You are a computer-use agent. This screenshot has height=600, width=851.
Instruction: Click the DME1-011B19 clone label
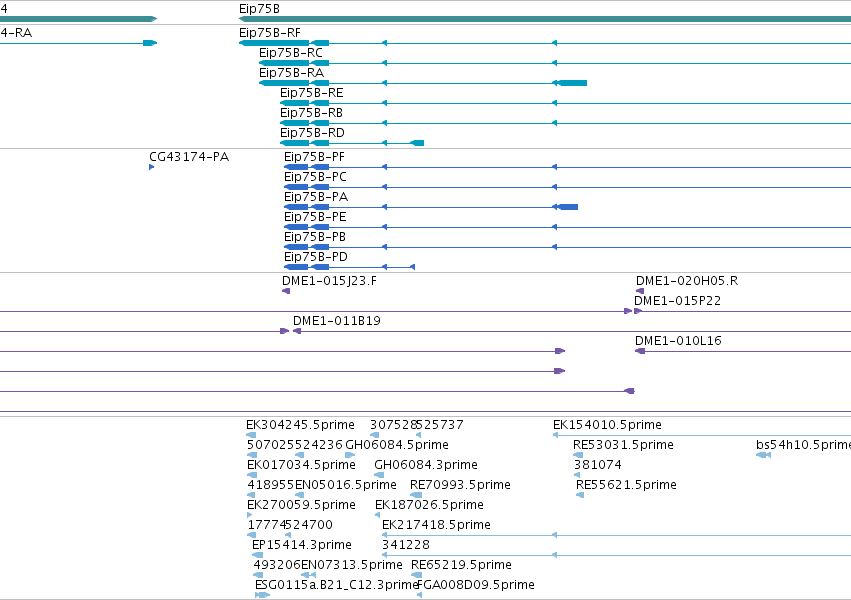coord(336,321)
